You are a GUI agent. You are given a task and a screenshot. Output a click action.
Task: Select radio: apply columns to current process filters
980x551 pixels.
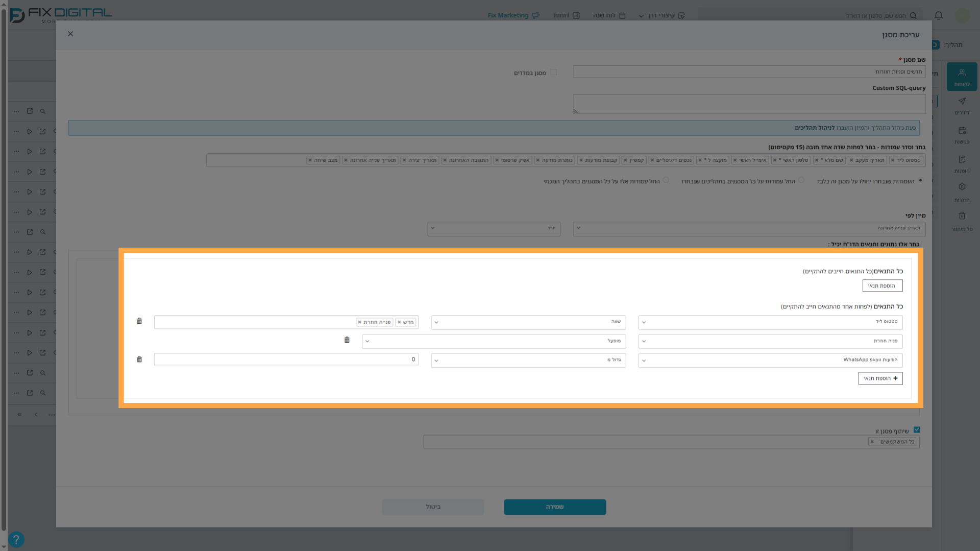click(x=666, y=180)
